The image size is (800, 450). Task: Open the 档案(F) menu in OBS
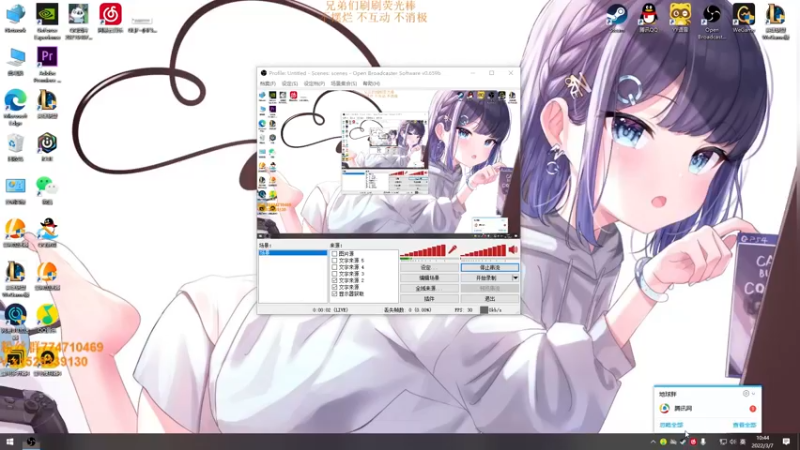tap(267, 84)
